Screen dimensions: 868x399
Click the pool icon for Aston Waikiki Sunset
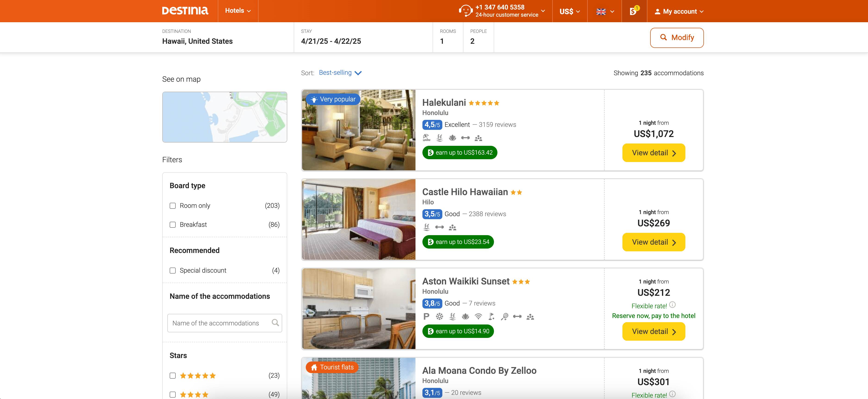point(452,316)
